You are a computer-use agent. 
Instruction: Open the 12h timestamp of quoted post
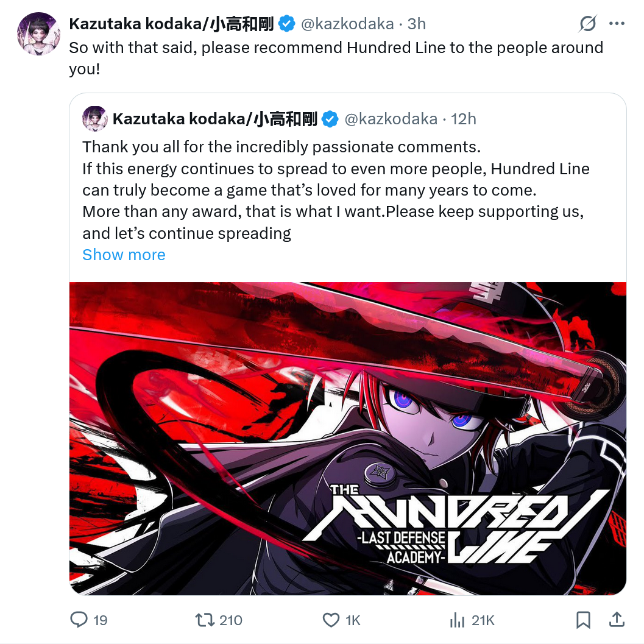point(463,119)
